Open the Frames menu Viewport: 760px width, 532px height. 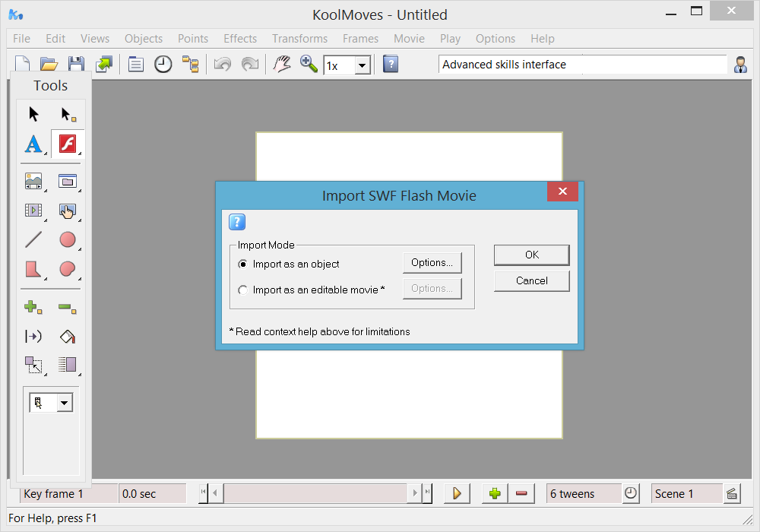360,38
